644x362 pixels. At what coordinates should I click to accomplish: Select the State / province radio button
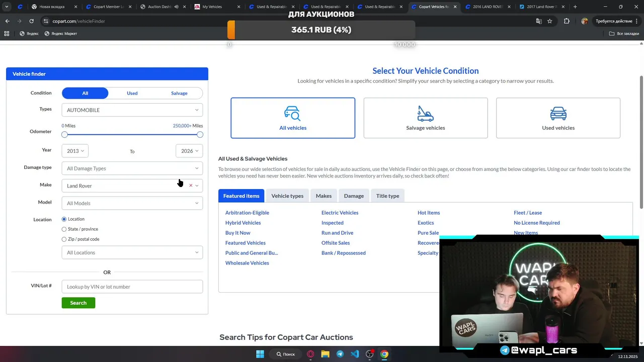pyautogui.click(x=64, y=229)
